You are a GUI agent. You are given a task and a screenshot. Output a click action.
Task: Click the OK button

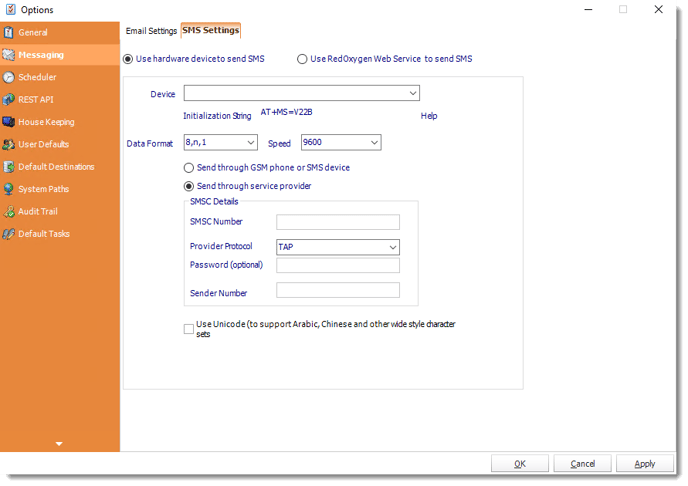(x=520, y=464)
